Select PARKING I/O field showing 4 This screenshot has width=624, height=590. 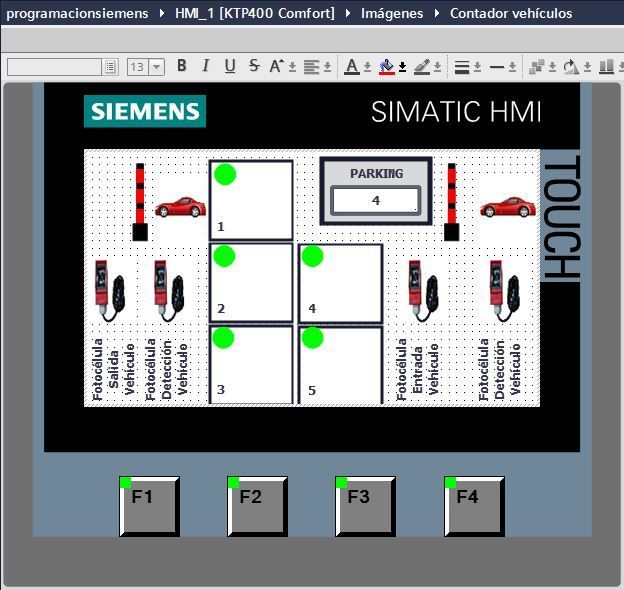(376, 201)
